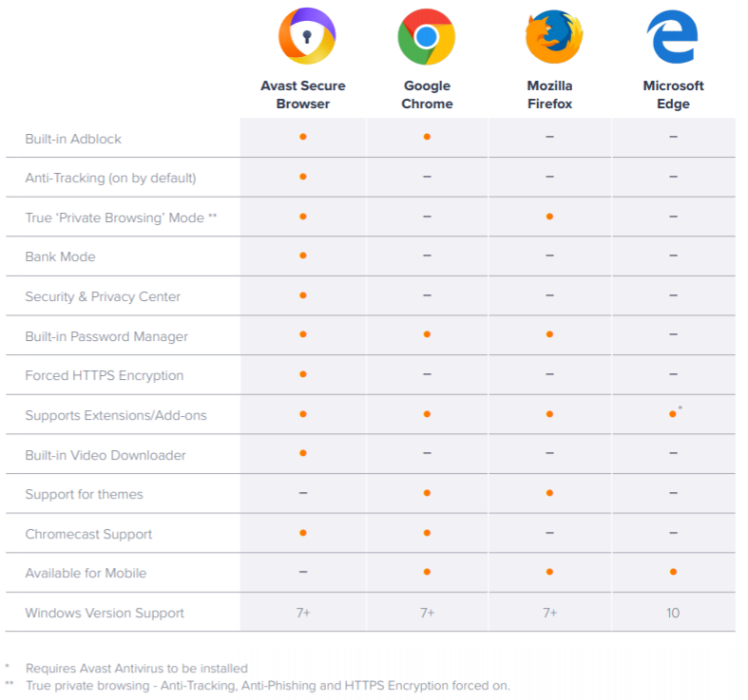Viewport: 748px width, 700px height.
Task: Click Avast's orange dot for Built-in Adblock
Action: click(x=303, y=138)
